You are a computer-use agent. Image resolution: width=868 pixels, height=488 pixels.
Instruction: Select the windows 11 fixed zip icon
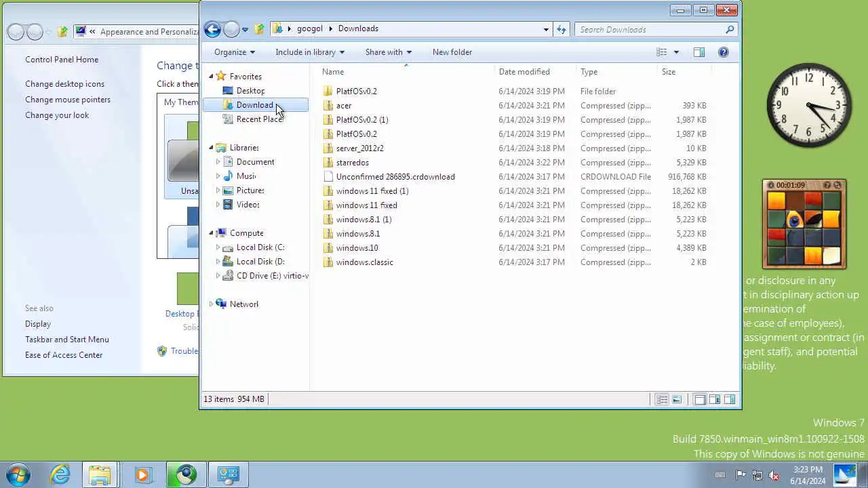tap(328, 205)
